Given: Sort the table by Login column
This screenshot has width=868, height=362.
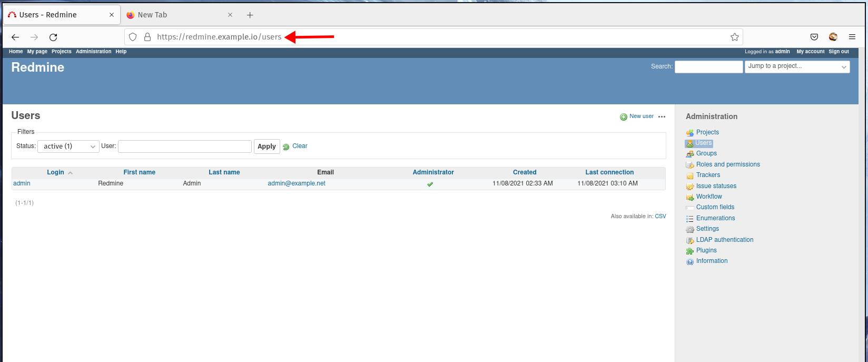Looking at the screenshot, I should [55, 172].
